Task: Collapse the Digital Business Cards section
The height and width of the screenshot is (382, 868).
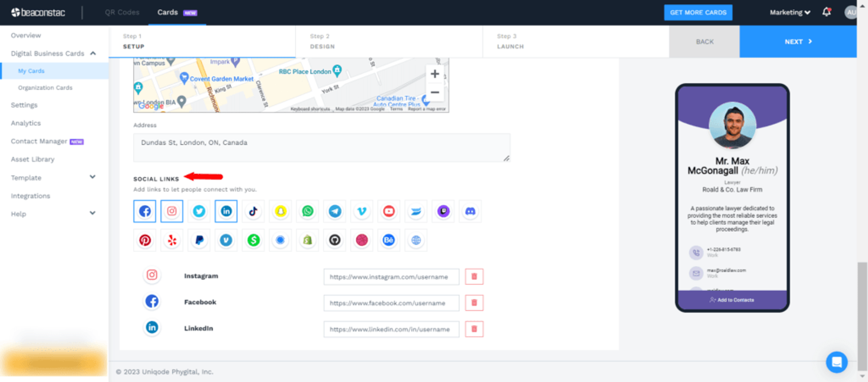Action: click(x=93, y=53)
